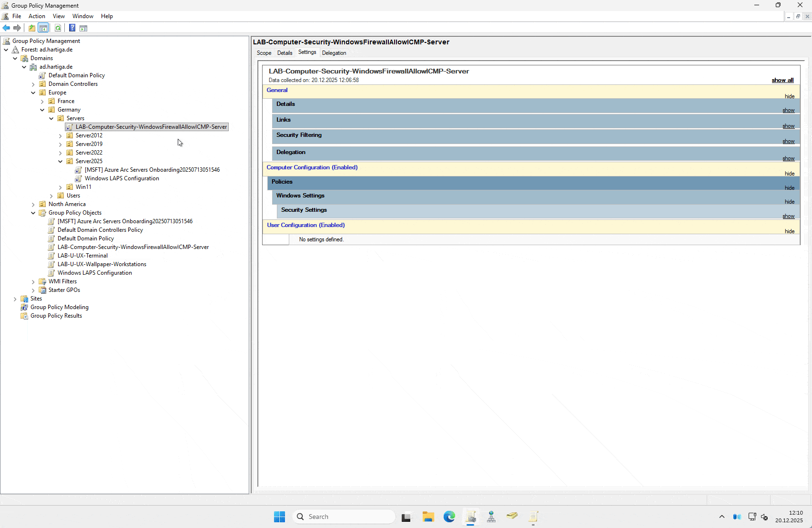Open the Action menu
Viewport: 812px width, 528px height.
(x=37, y=16)
